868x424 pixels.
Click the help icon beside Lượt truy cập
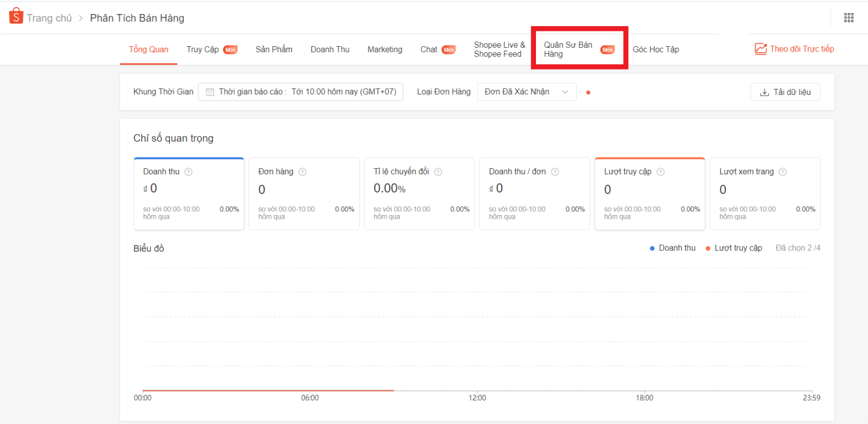coord(660,172)
